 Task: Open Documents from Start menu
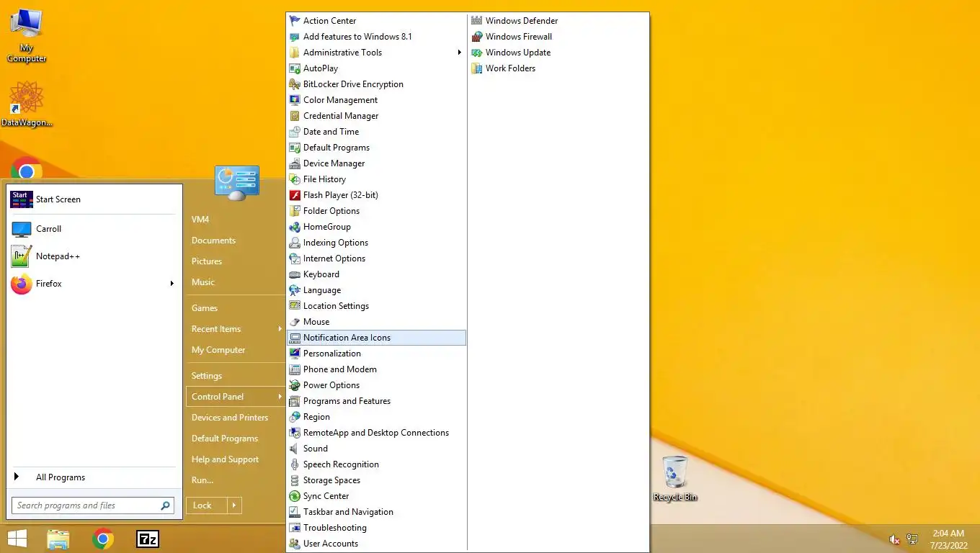coord(213,240)
